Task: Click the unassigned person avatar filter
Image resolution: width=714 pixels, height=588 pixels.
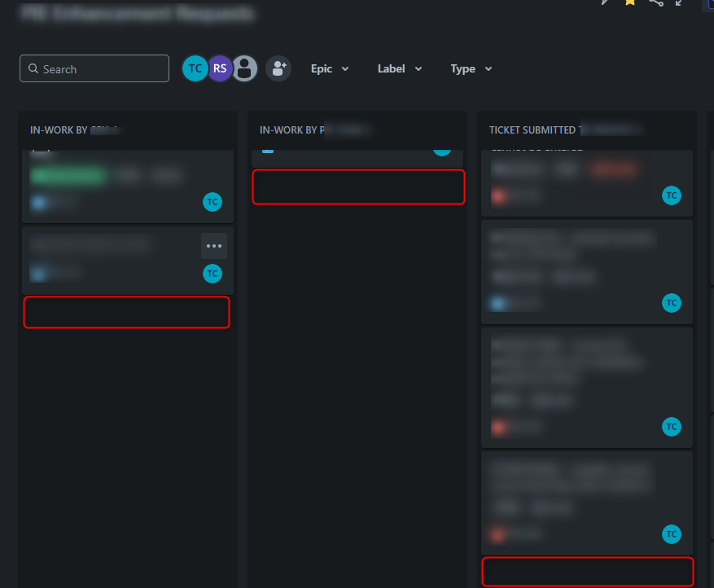Action: click(x=244, y=68)
